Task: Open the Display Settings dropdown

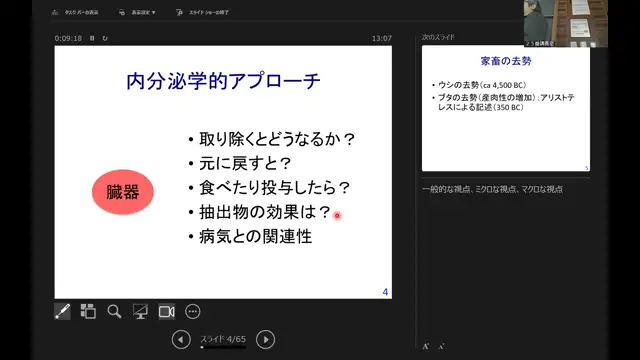Action: click(x=138, y=13)
